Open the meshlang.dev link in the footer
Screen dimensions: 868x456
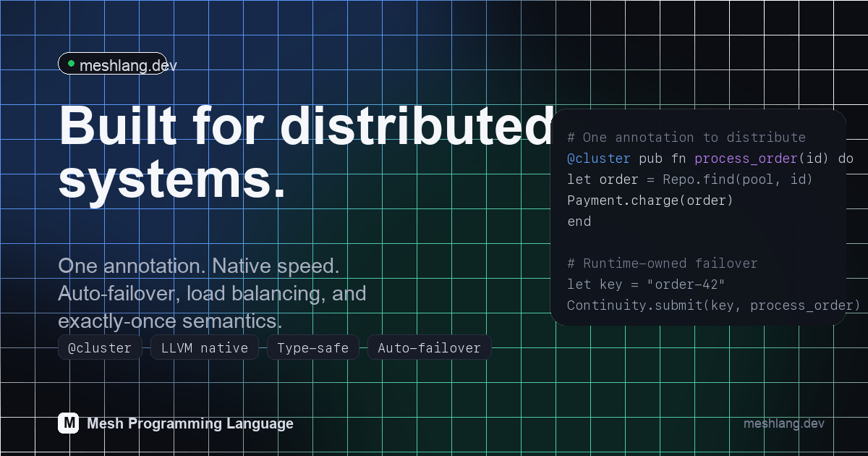783,423
